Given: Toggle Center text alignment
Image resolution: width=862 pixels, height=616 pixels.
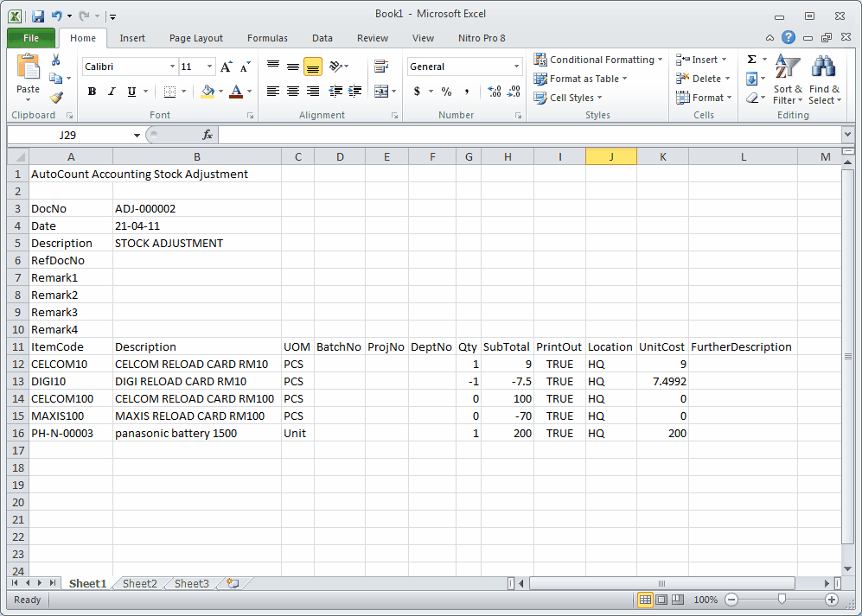Looking at the screenshot, I should point(293,92).
